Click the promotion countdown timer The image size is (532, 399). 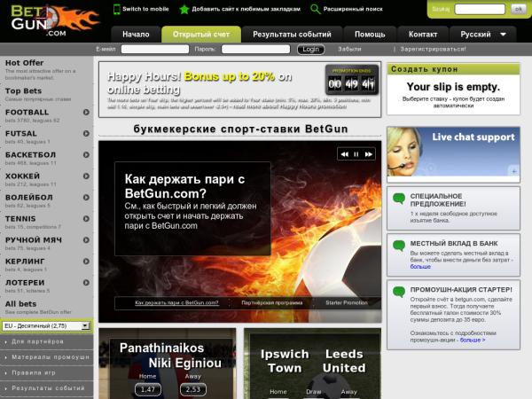coord(352,80)
